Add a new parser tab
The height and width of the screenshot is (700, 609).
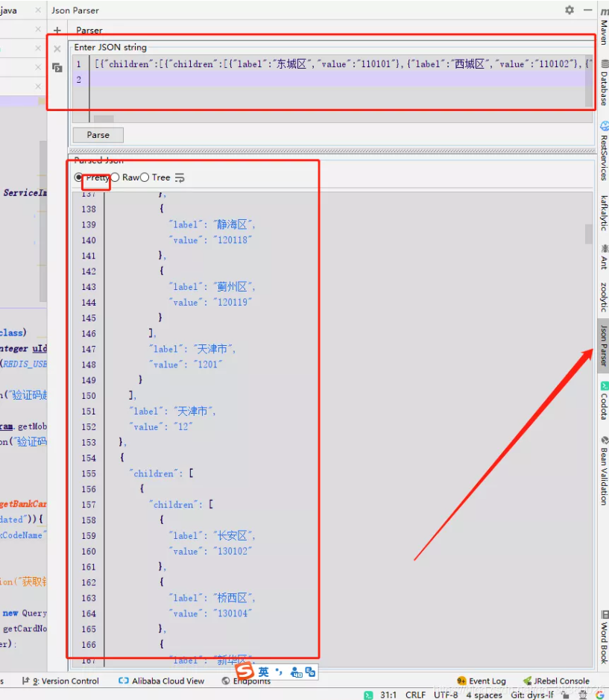pyautogui.click(x=57, y=30)
